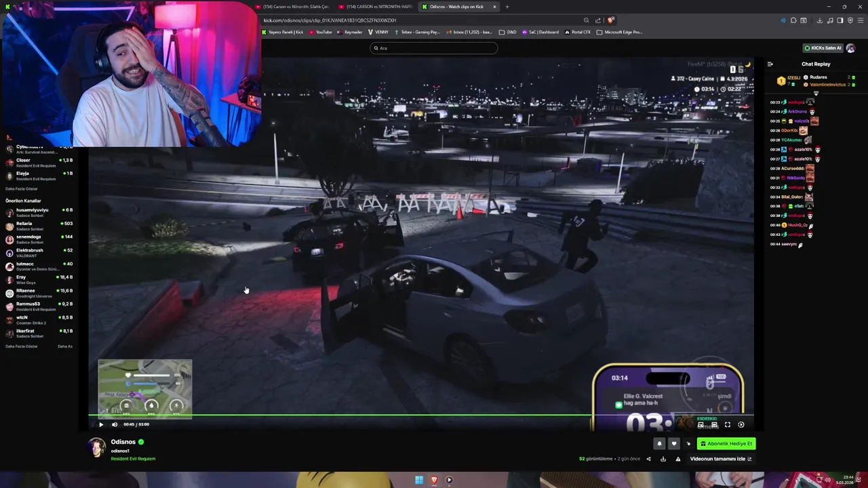Open the VENNY bookmark

click(378, 32)
